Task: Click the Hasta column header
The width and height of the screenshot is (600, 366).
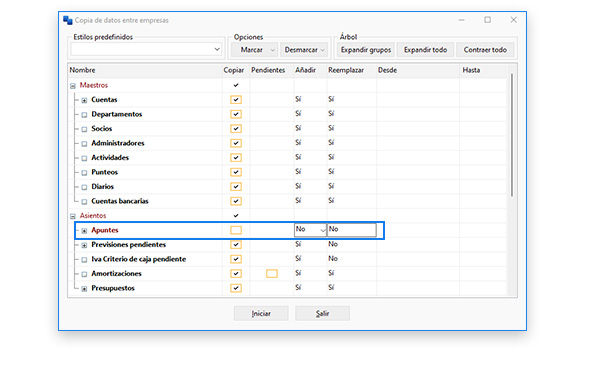Action: pos(483,70)
